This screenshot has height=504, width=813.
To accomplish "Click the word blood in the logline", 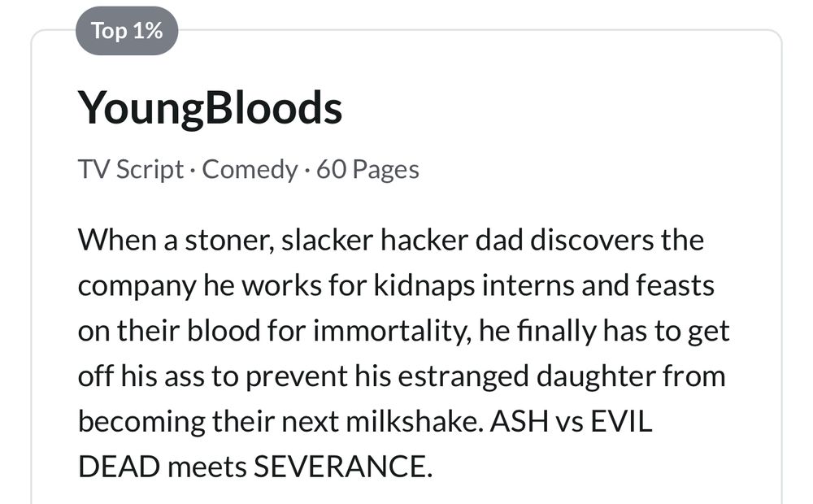I will [x=224, y=331].
